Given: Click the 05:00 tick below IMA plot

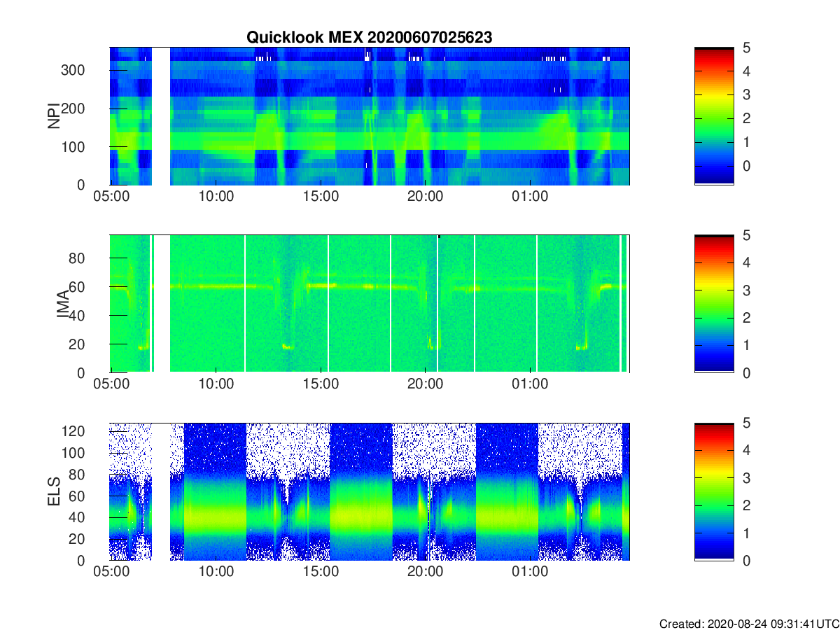Looking at the screenshot, I should pyautogui.click(x=112, y=385).
